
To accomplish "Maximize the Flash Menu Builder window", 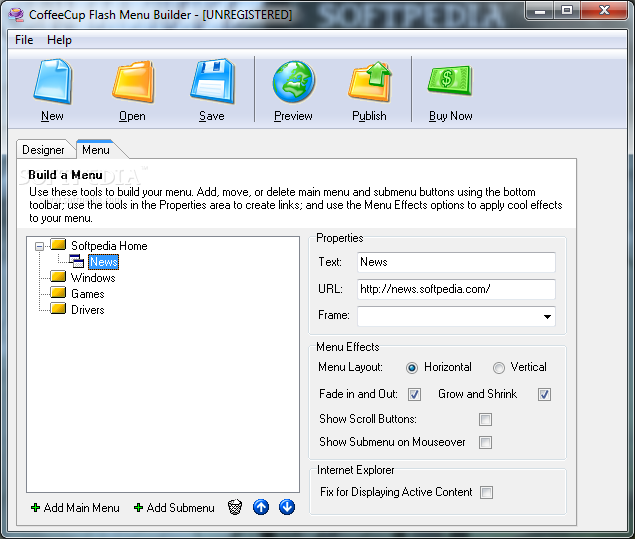I will pyautogui.click(x=567, y=10).
